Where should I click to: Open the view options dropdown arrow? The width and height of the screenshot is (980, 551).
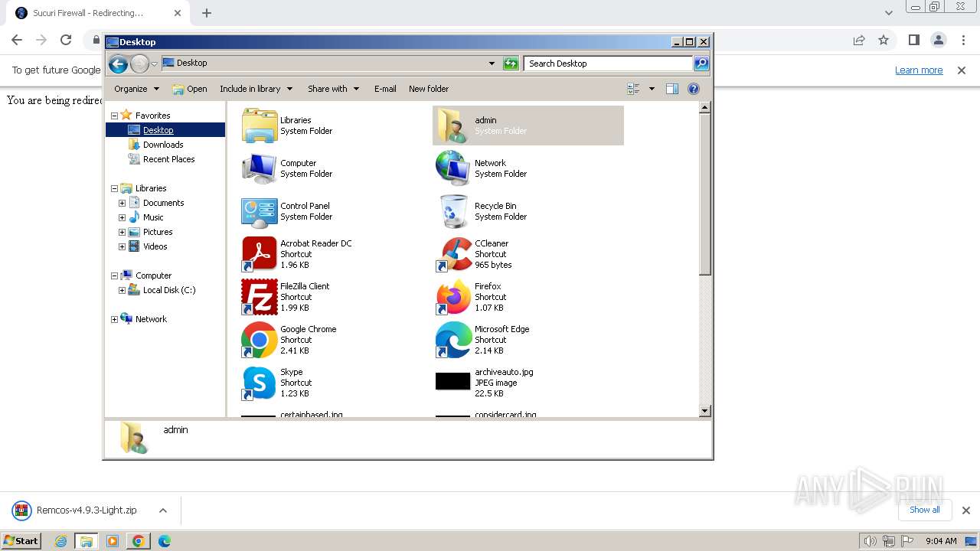pyautogui.click(x=652, y=89)
